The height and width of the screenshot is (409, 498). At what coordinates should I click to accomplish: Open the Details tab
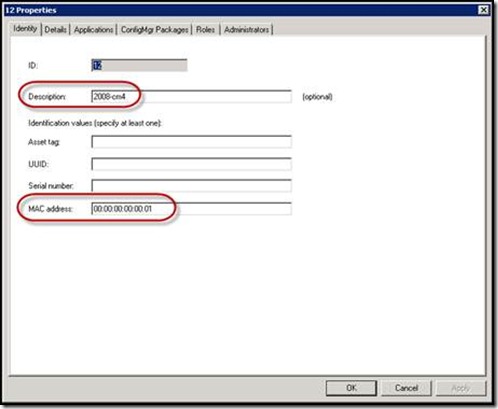(x=55, y=30)
